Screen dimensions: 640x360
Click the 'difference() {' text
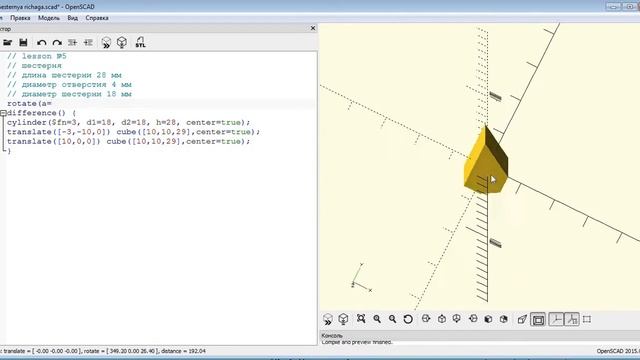pyautogui.click(x=41, y=113)
